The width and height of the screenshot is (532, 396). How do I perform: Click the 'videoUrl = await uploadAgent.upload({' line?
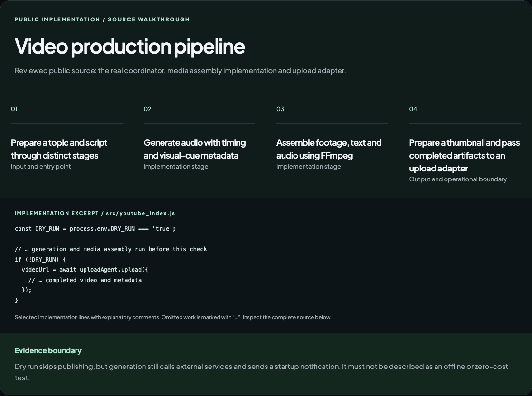point(85,270)
